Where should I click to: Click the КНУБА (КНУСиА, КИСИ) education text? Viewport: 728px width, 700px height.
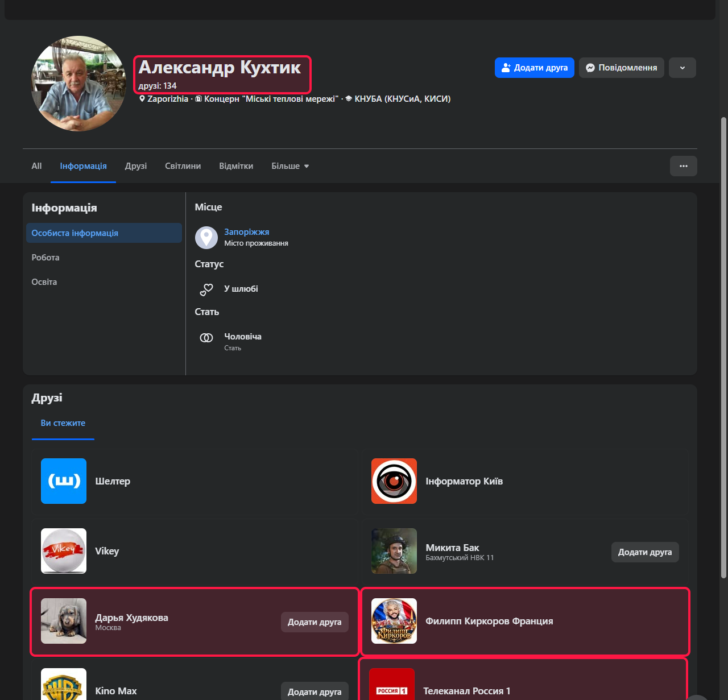tap(403, 99)
